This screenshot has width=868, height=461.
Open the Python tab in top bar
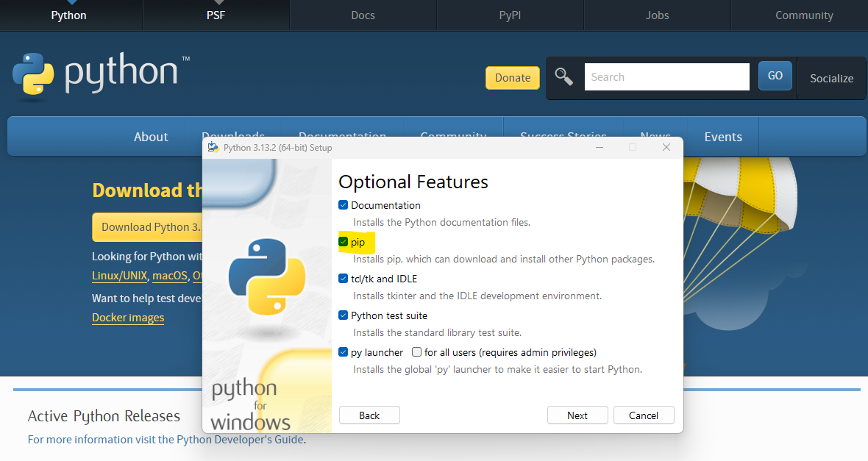click(x=68, y=15)
